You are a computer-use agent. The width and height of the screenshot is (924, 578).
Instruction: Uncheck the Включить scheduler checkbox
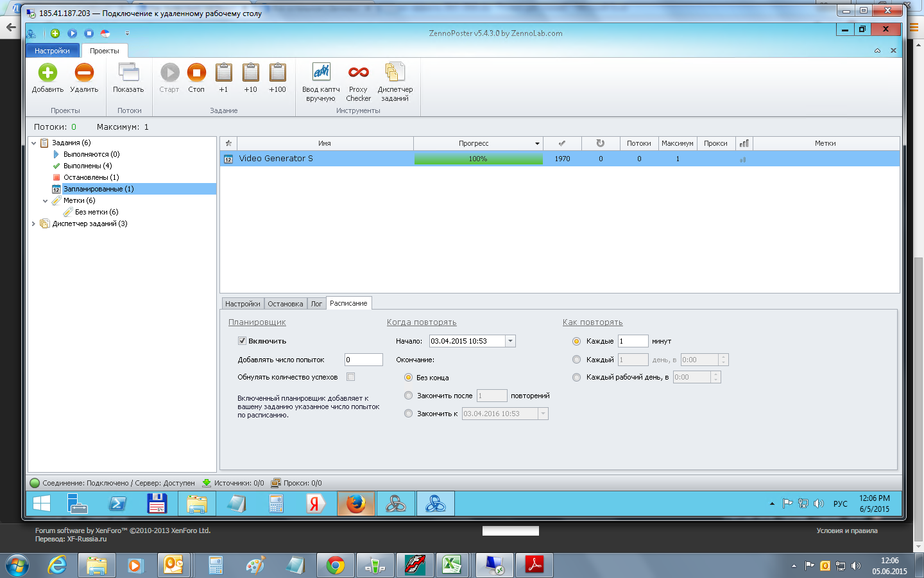click(242, 341)
